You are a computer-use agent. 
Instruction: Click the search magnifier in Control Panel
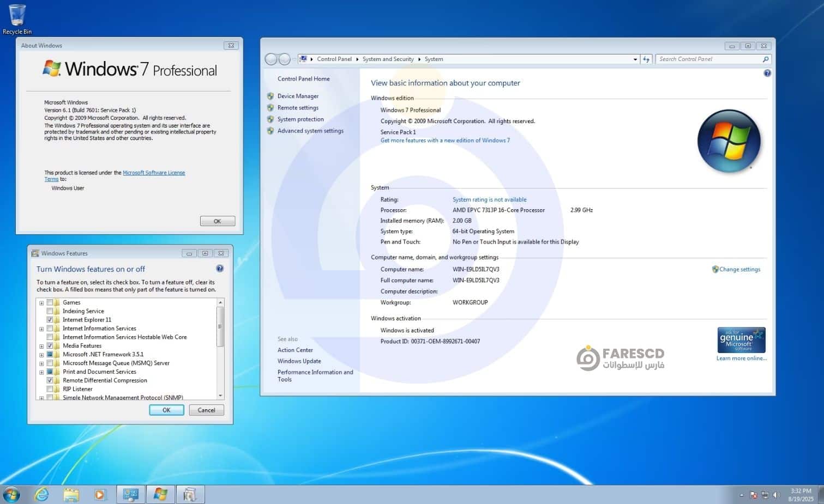click(766, 59)
